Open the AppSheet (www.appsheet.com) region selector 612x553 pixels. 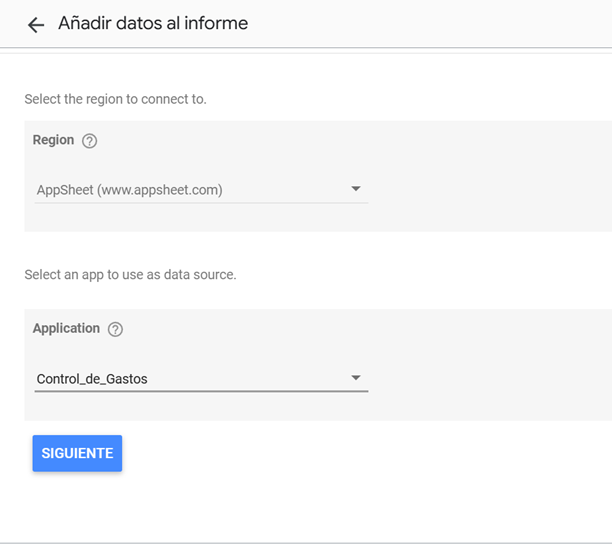(x=201, y=190)
